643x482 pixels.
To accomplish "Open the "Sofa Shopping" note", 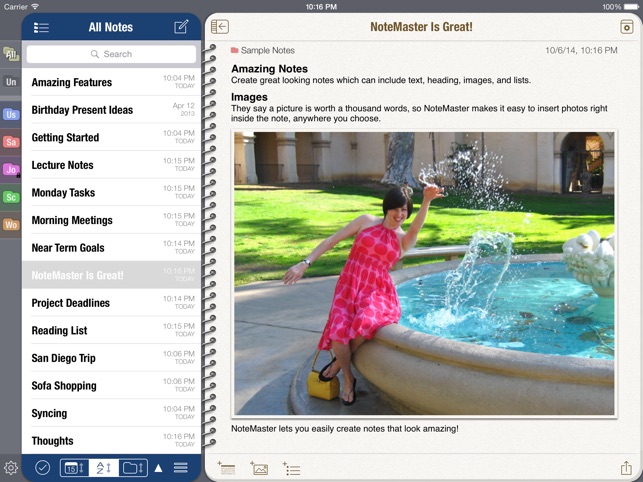I will (x=111, y=385).
